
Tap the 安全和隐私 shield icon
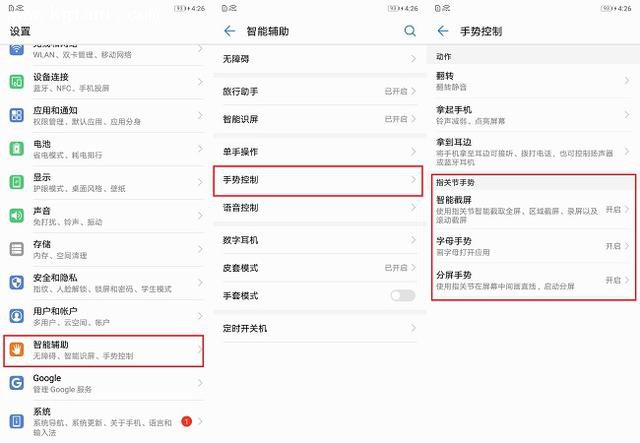click(x=16, y=283)
